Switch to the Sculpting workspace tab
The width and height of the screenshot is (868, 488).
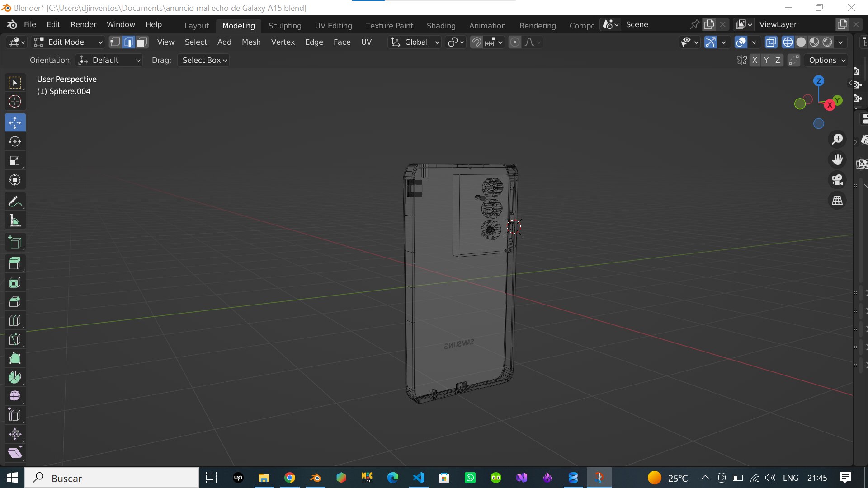click(285, 26)
